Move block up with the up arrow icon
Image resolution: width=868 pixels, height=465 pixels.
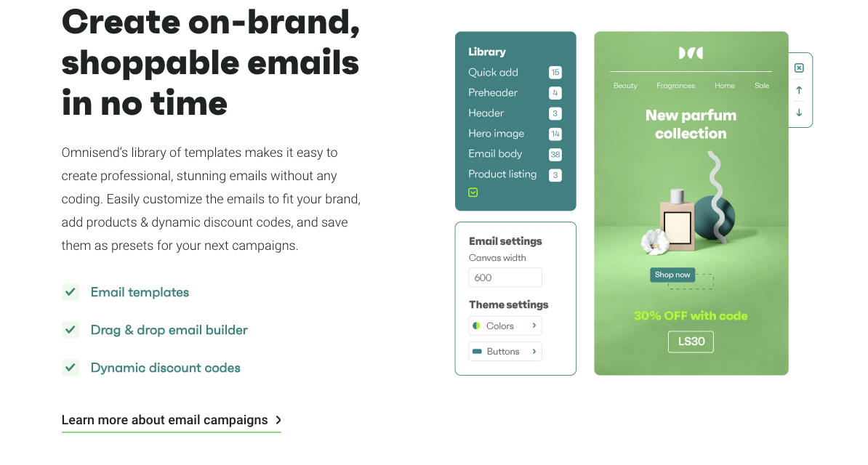pos(799,90)
